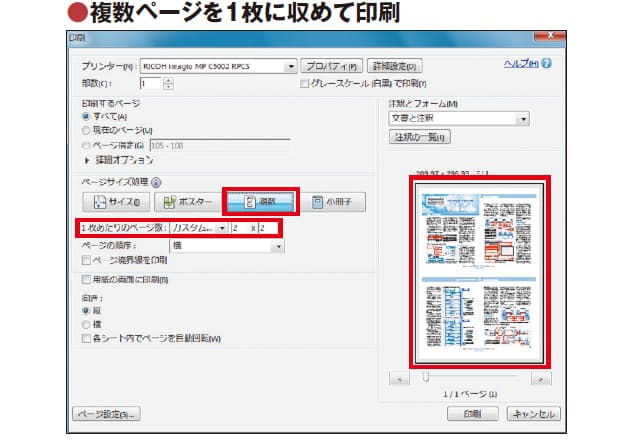Choose the 小冊子 booklet option
630x445 pixels.
[x=332, y=202]
